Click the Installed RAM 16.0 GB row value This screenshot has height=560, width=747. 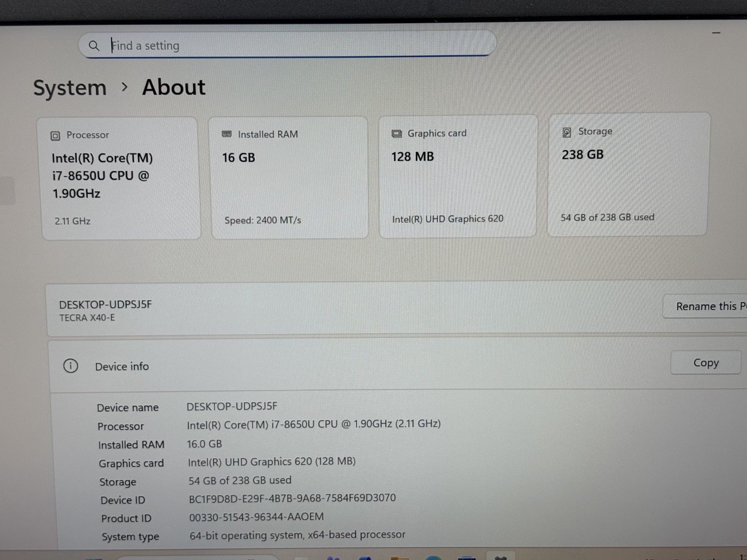click(204, 444)
